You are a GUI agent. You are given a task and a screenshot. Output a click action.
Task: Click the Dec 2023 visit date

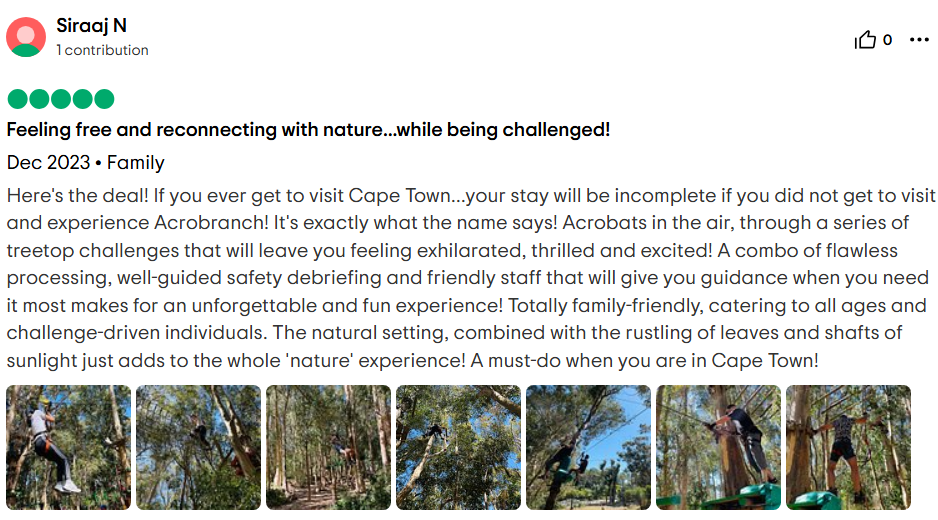(x=46, y=163)
